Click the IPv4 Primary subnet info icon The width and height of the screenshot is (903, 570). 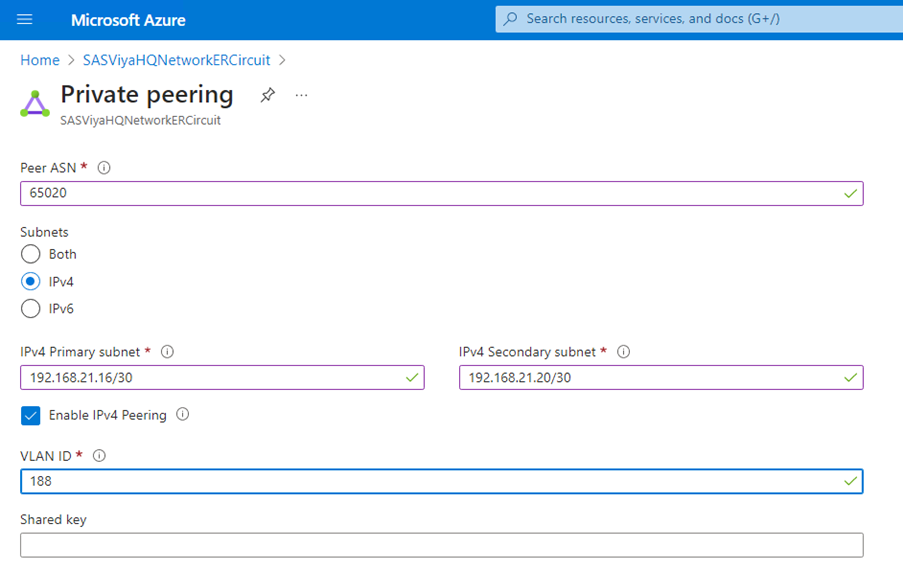167,352
